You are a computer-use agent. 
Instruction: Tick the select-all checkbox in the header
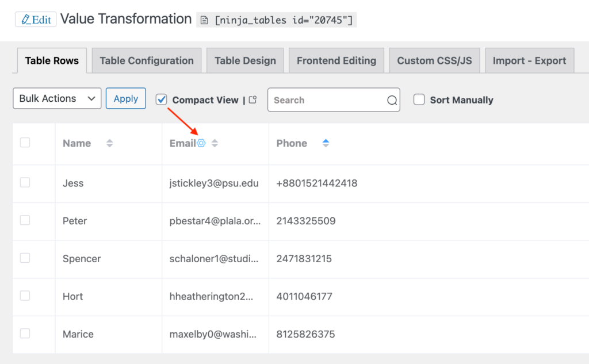point(25,143)
